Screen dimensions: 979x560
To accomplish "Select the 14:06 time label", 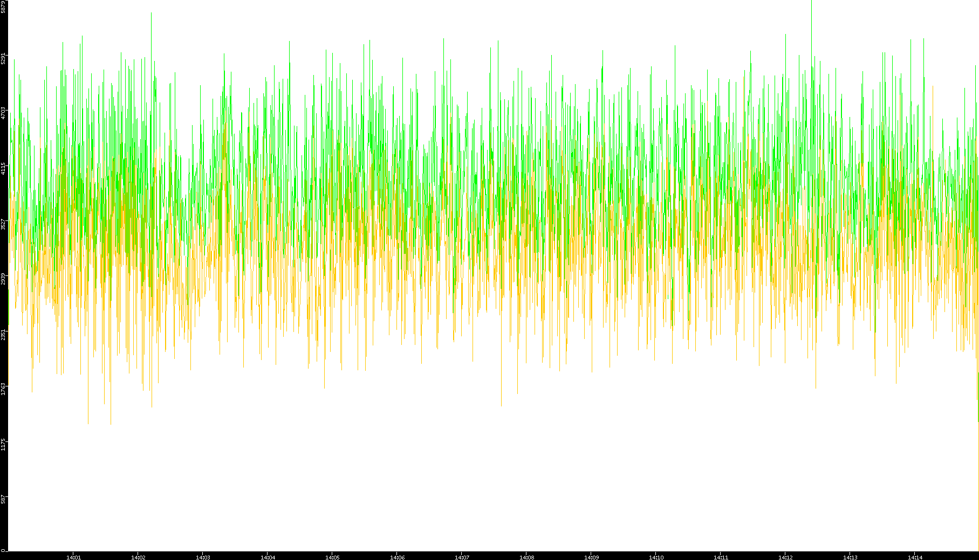I will pos(397,557).
